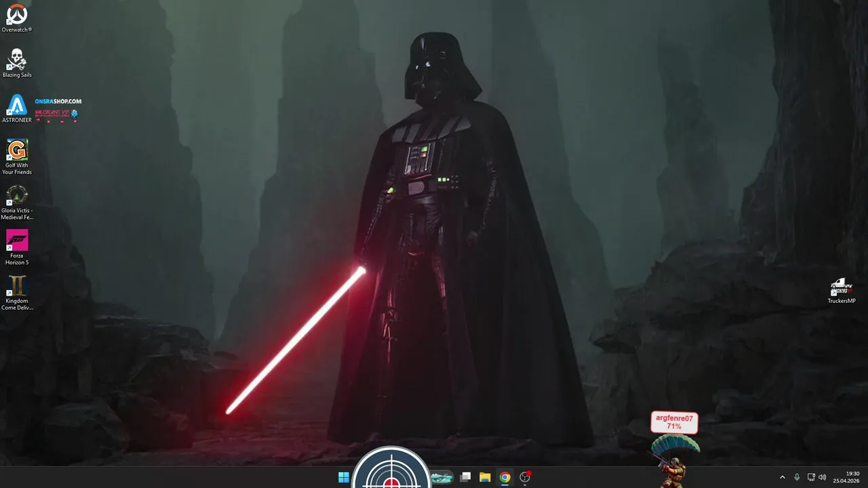Select the ASTRONEER desktop shortcut
Screen dimensions: 868x488
17,108
